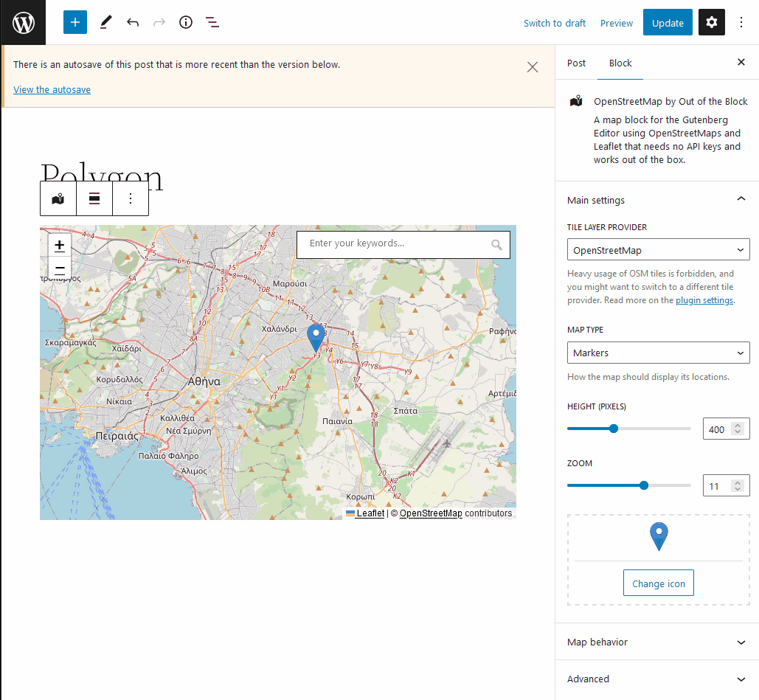Select the Tools pencil icon
Screen dimensions: 759x700
(106, 22)
